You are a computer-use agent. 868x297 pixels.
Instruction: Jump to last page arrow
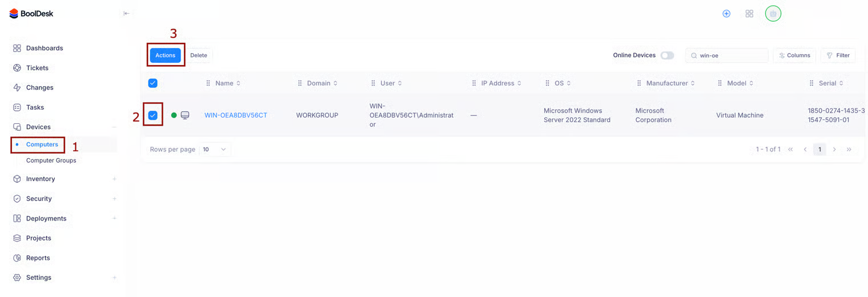click(x=849, y=150)
